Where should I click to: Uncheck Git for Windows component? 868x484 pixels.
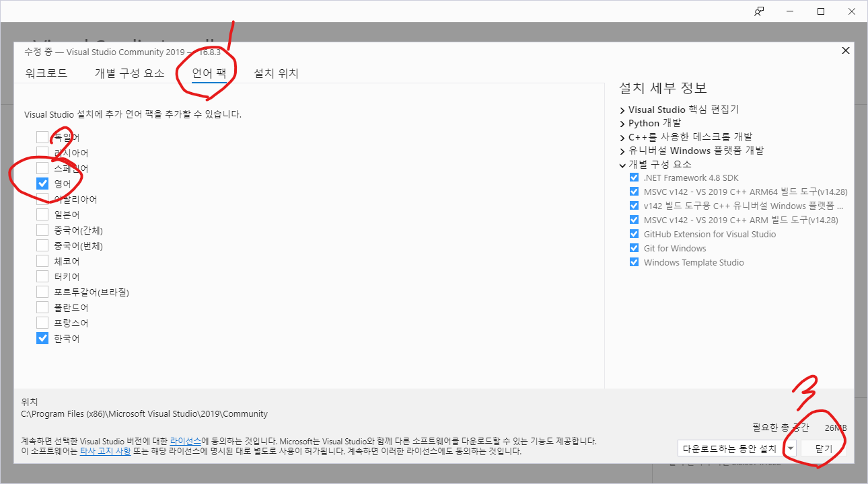(x=634, y=248)
